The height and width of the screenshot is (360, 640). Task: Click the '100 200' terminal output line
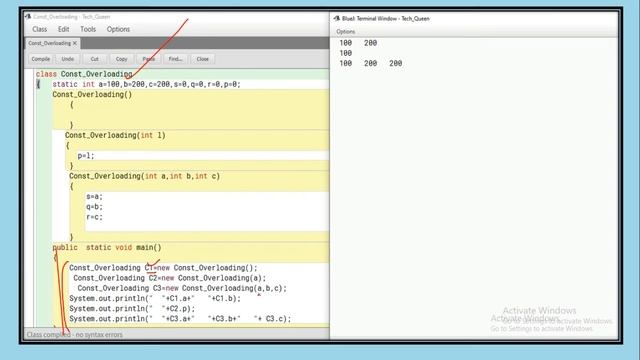[358, 43]
